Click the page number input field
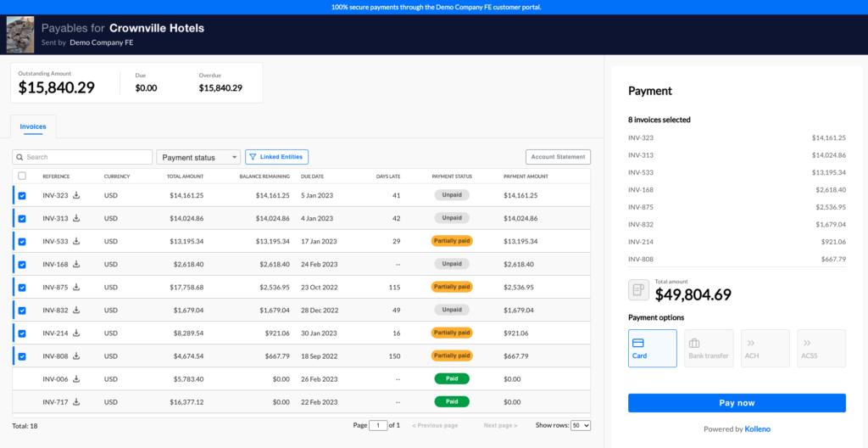Image resolution: width=868 pixels, height=448 pixels. point(378,425)
